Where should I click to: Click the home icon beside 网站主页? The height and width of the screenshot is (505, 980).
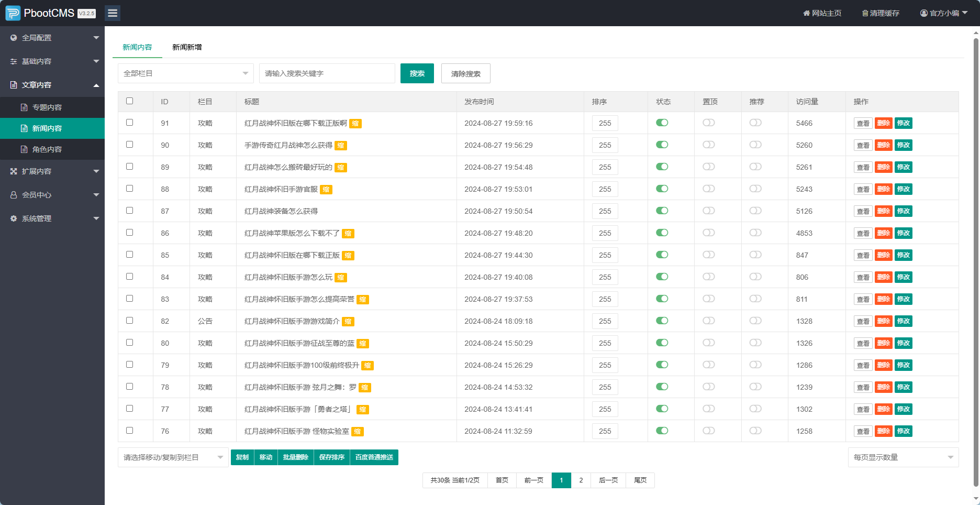click(x=806, y=13)
